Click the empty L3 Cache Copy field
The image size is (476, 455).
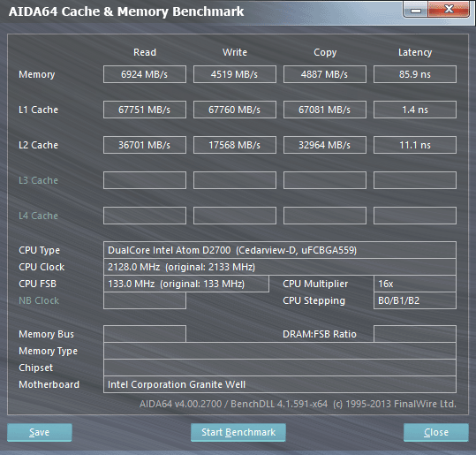pos(325,180)
